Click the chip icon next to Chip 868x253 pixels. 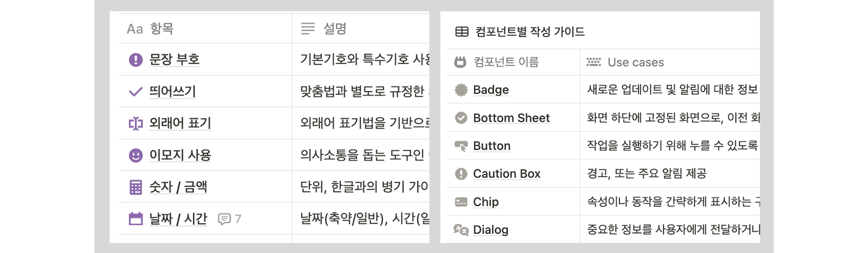click(462, 201)
